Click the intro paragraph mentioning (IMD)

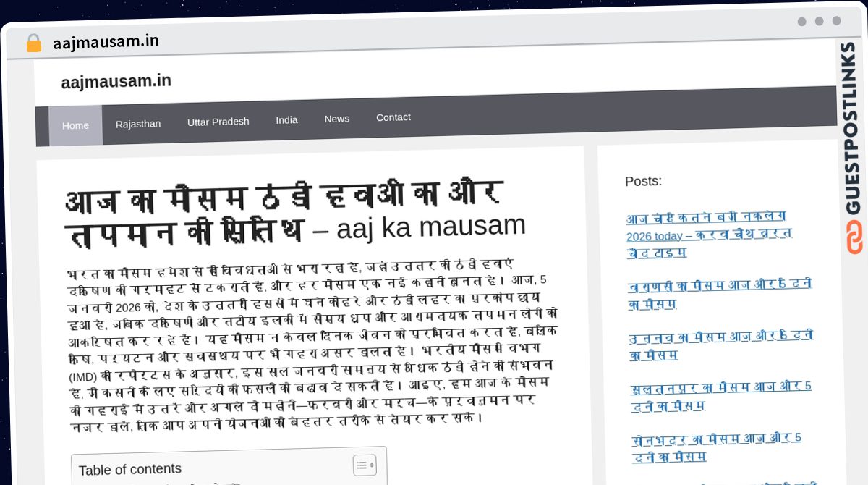tap(311, 343)
